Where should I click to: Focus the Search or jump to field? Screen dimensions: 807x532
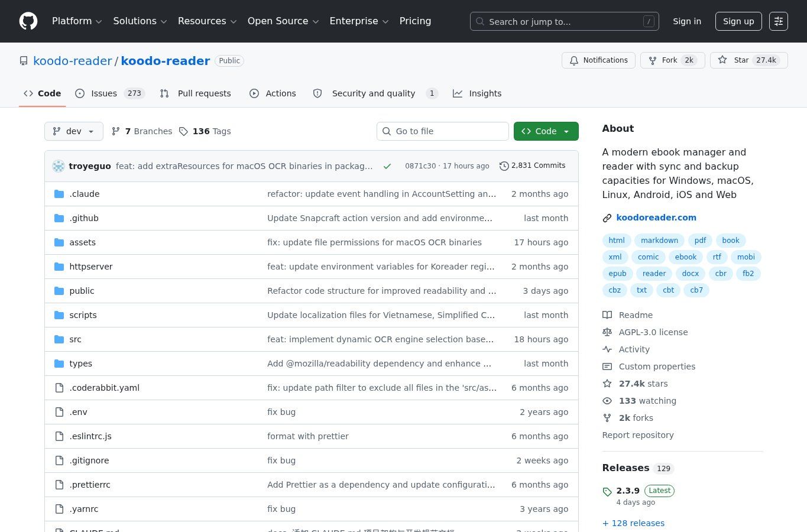[x=564, y=21]
